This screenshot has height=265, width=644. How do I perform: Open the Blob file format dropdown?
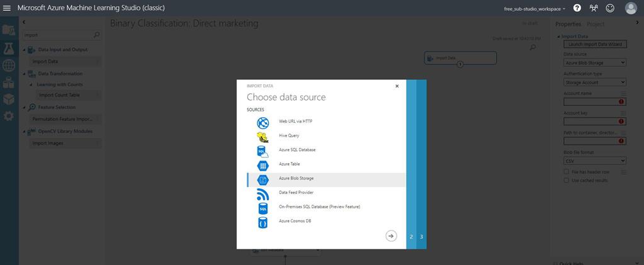(595, 161)
